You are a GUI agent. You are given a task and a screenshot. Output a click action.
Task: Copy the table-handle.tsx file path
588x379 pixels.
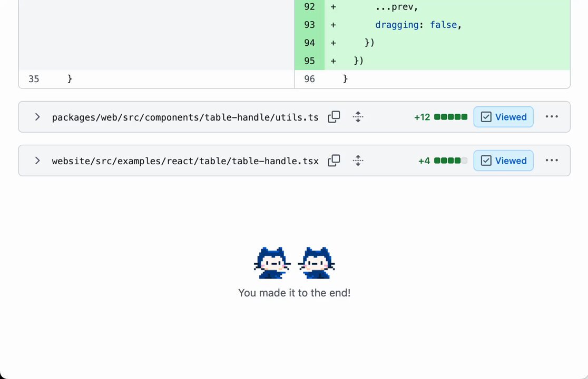coord(334,161)
